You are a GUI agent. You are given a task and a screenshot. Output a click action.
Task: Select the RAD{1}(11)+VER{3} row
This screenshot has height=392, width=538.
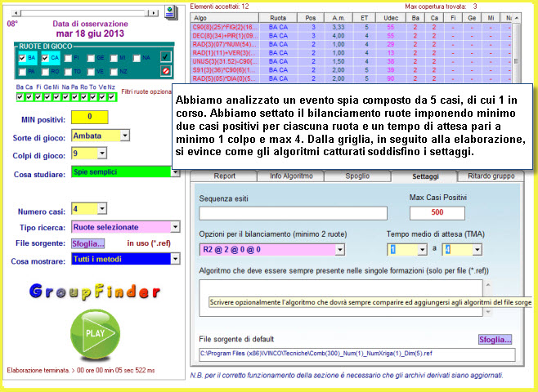[x=352, y=53]
